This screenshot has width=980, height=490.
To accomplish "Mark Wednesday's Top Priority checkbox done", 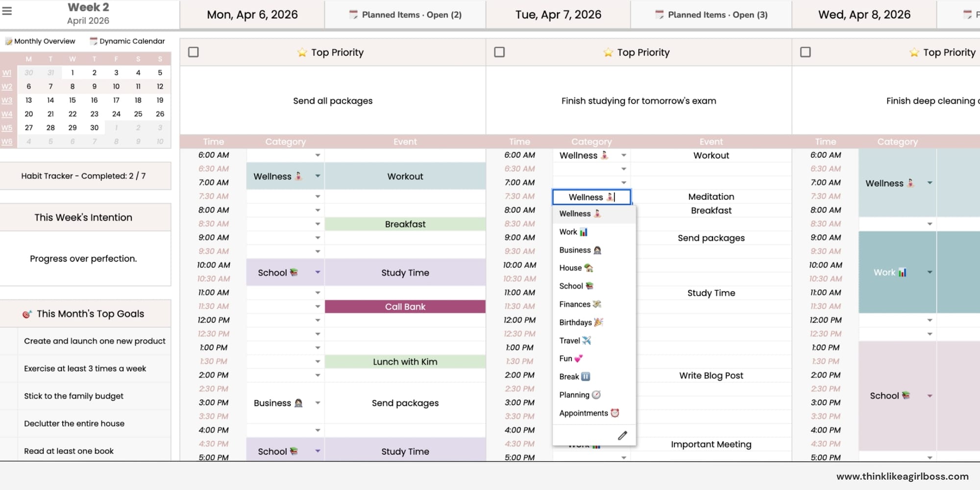I will 805,52.
